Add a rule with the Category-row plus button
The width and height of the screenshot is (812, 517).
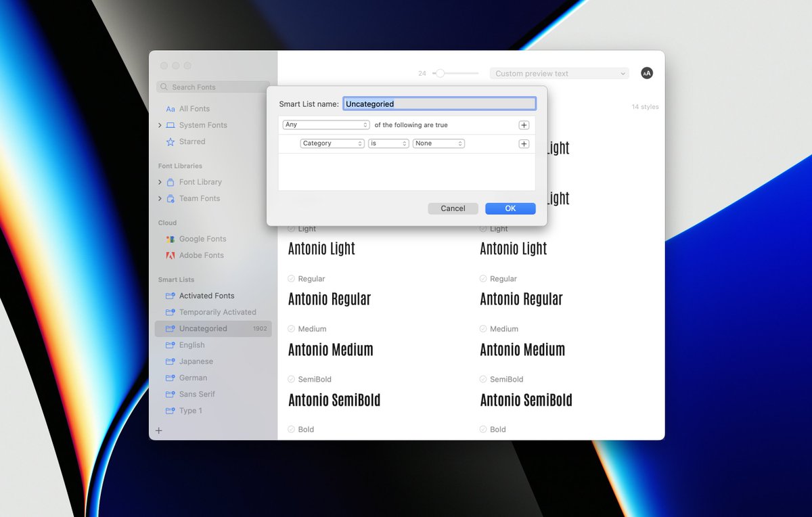524,143
